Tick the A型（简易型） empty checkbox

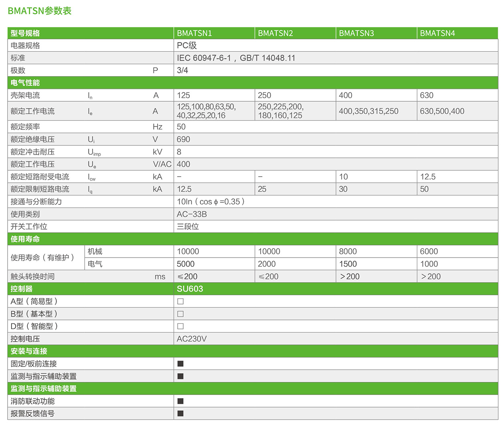pyautogui.click(x=180, y=301)
